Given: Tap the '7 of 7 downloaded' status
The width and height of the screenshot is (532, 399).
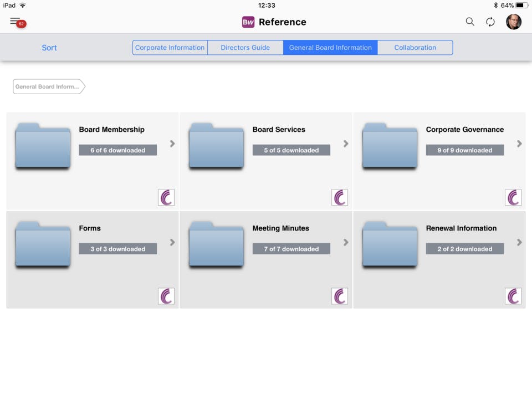Looking at the screenshot, I should point(291,249).
